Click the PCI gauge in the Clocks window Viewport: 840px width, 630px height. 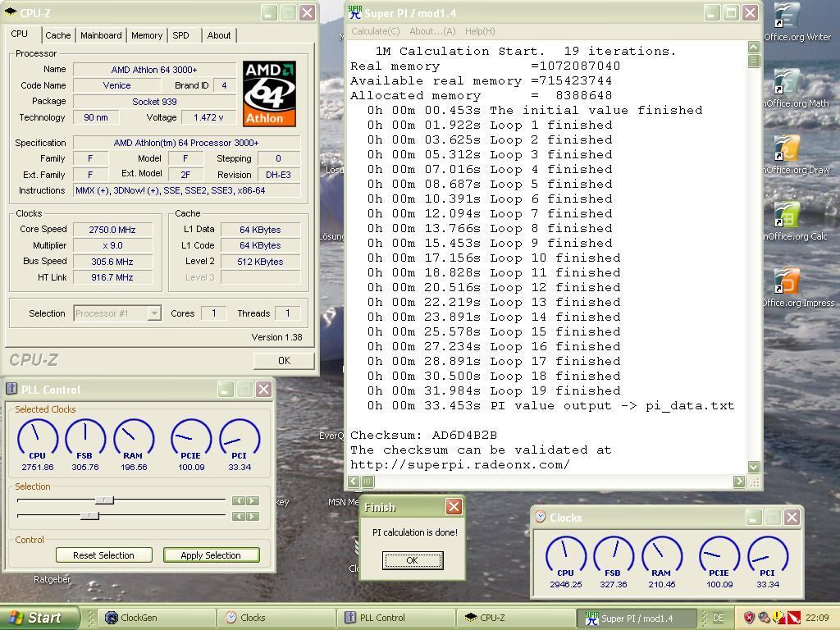768,562
